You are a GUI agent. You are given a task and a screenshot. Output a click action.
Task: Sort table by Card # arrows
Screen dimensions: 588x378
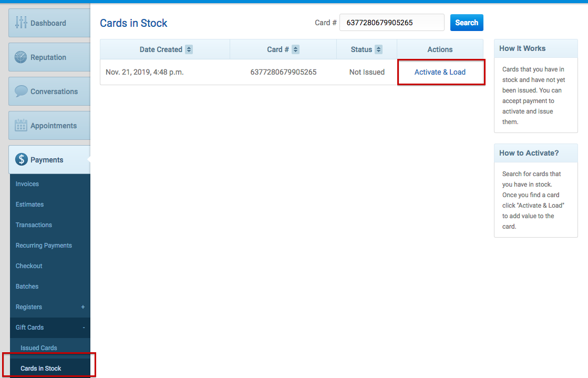(295, 49)
